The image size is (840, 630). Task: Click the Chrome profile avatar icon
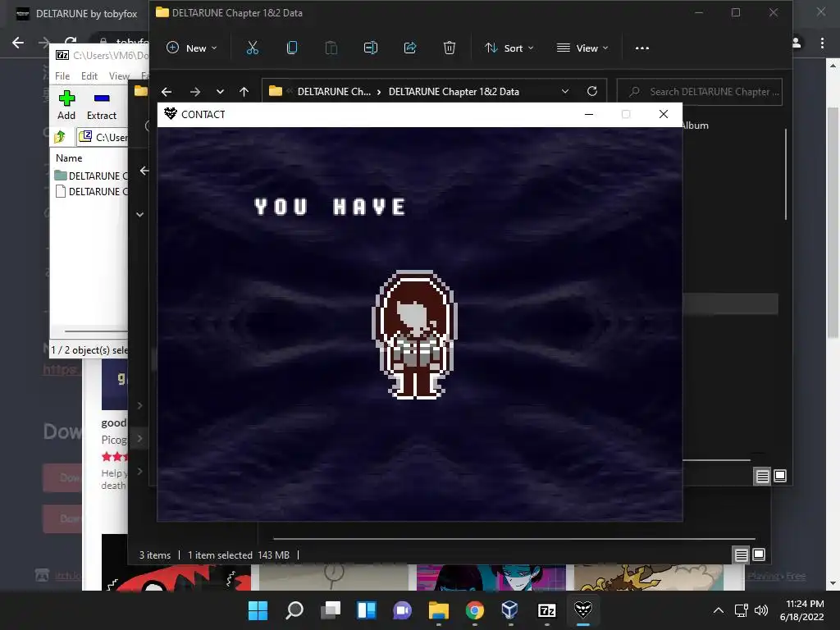pyautogui.click(x=797, y=43)
